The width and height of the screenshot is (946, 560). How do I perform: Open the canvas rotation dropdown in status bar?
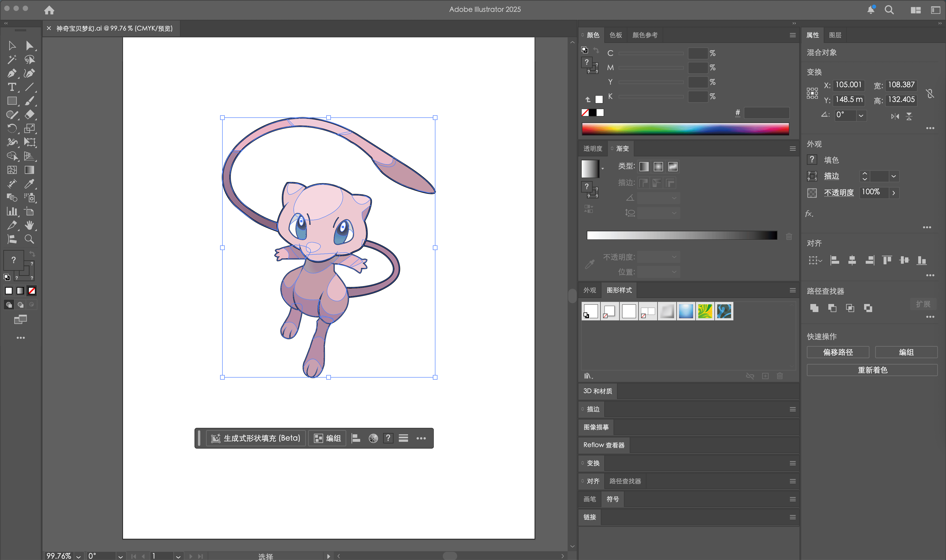tap(120, 556)
